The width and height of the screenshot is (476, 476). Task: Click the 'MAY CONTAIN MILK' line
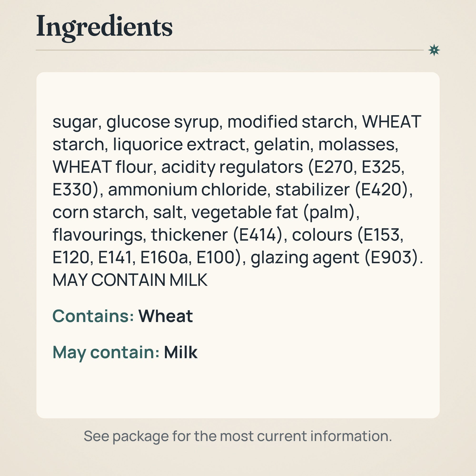[130, 280]
